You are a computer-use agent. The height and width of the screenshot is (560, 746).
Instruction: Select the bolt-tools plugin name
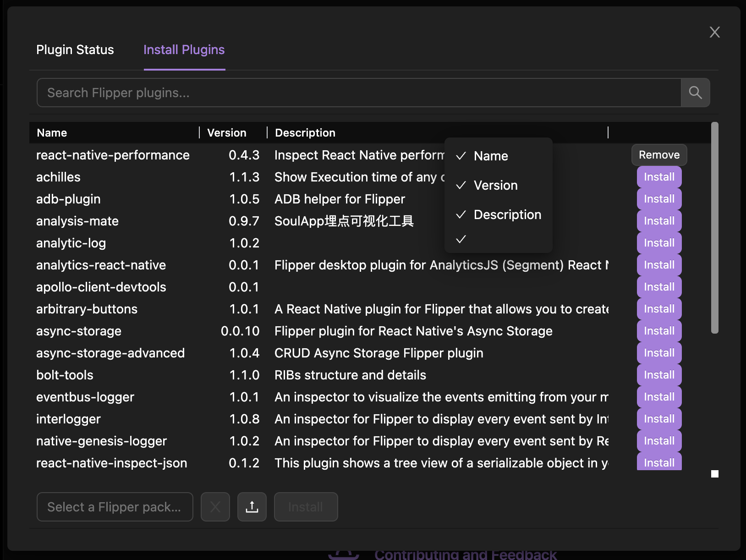(x=65, y=375)
